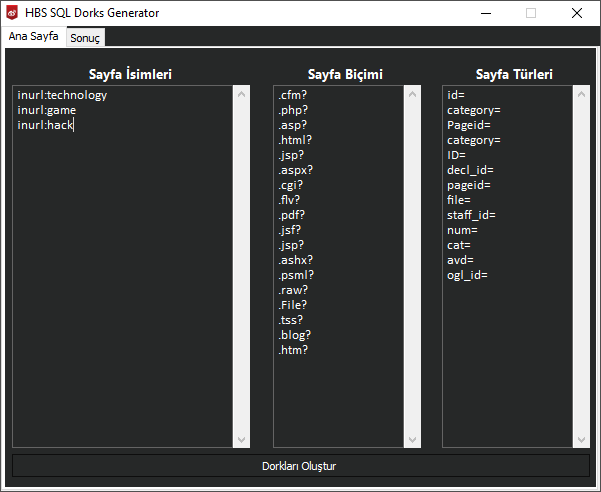Click the cat= entry
The height and width of the screenshot is (492, 601).
pos(459,245)
